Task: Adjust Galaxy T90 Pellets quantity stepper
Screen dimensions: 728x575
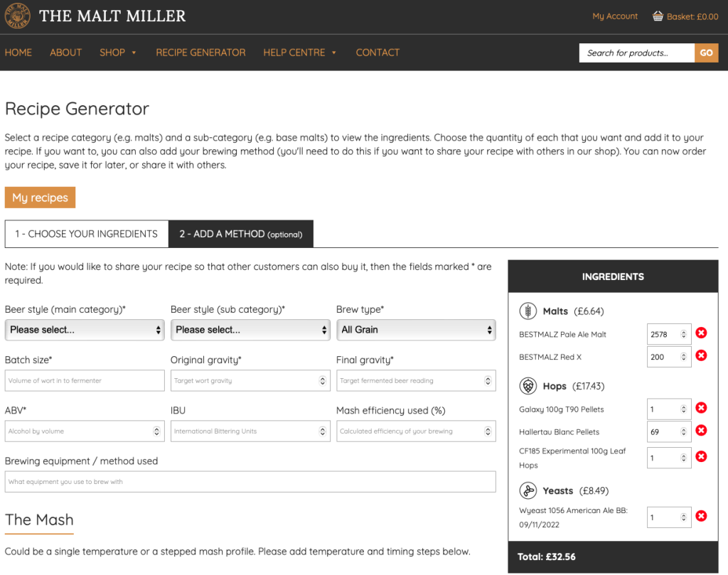Action: coord(683,409)
